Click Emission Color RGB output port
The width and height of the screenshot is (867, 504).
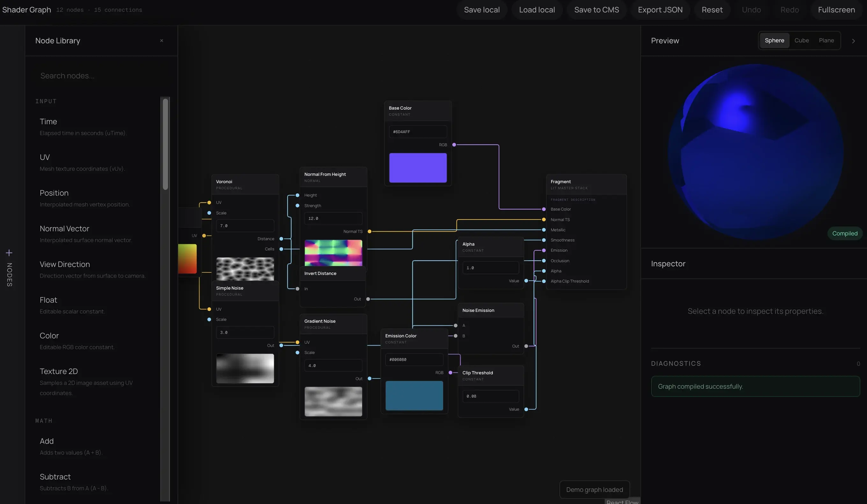450,373
